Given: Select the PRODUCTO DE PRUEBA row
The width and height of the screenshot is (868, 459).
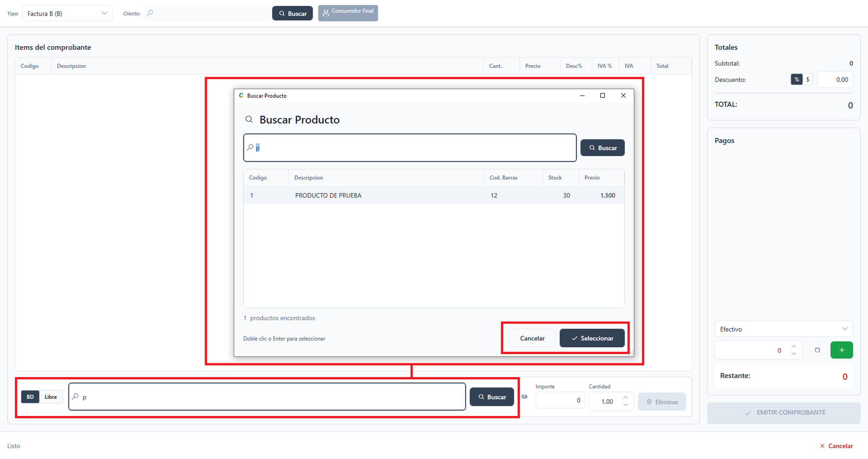Looking at the screenshot, I should [x=434, y=195].
